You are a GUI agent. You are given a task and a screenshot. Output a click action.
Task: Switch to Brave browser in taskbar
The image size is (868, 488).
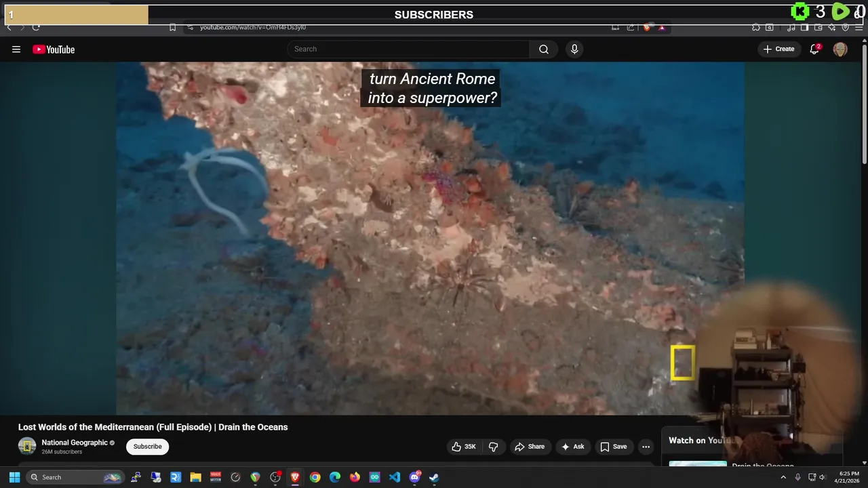click(x=295, y=477)
